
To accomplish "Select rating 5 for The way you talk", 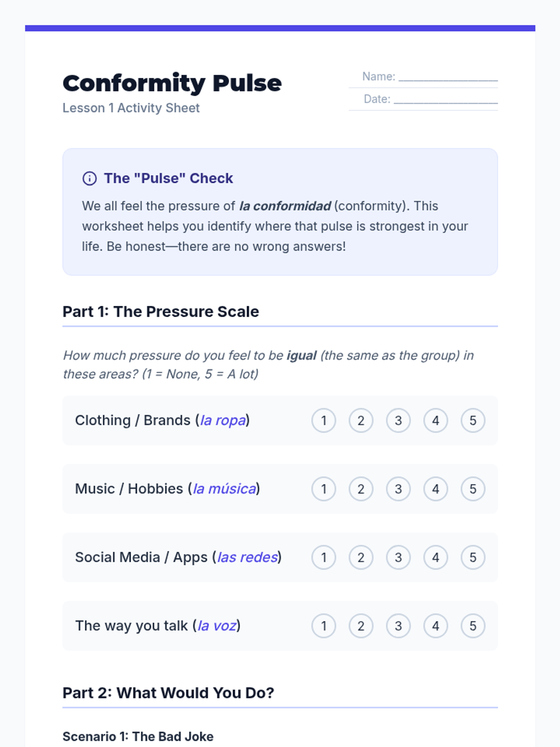I will pyautogui.click(x=473, y=626).
